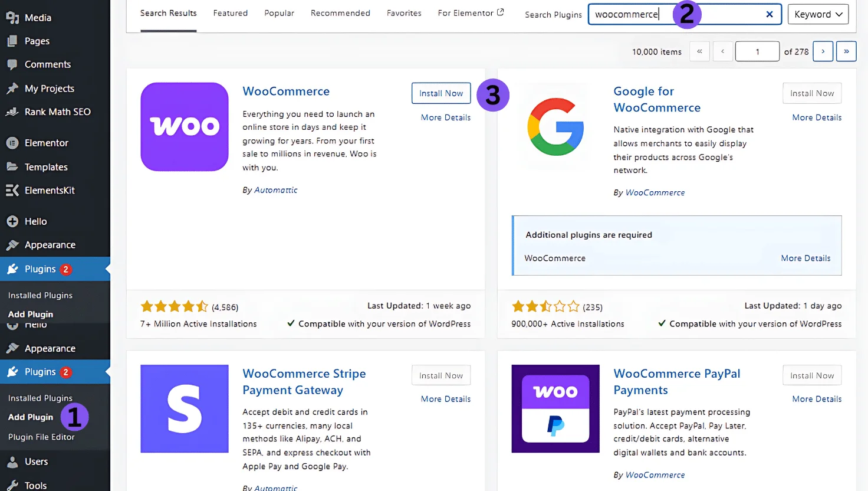Click the Pages icon in the sidebar

(12, 41)
